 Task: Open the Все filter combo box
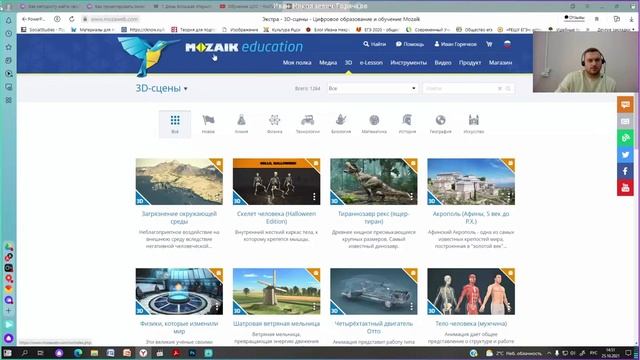coord(372,88)
